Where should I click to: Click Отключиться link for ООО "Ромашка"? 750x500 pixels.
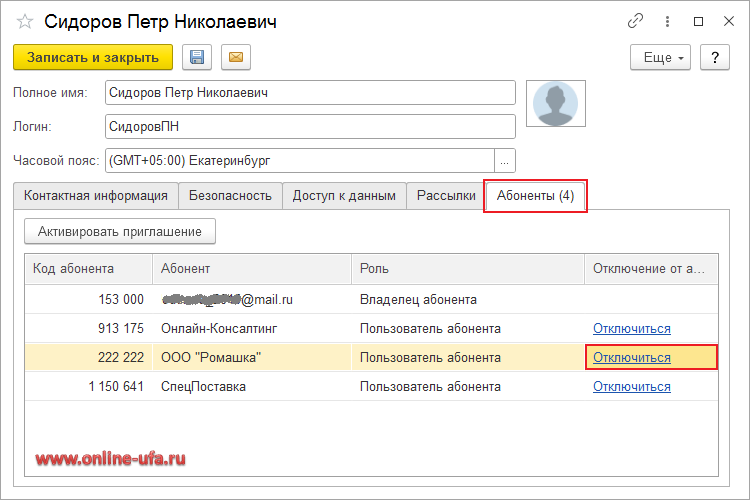(x=632, y=358)
